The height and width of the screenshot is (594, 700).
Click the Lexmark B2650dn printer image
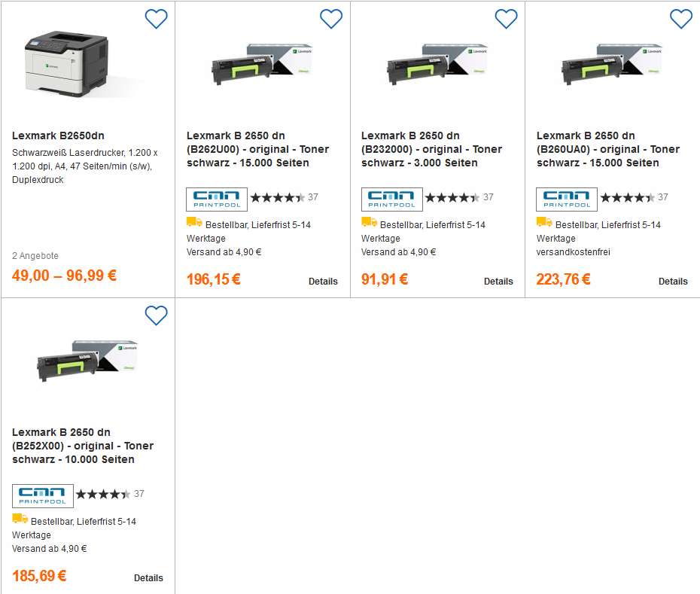coord(87,68)
